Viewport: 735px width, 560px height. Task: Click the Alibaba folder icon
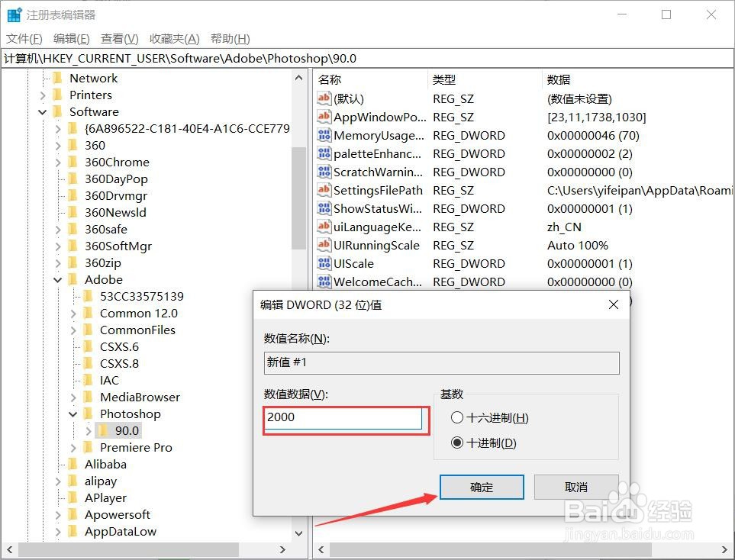(73, 465)
